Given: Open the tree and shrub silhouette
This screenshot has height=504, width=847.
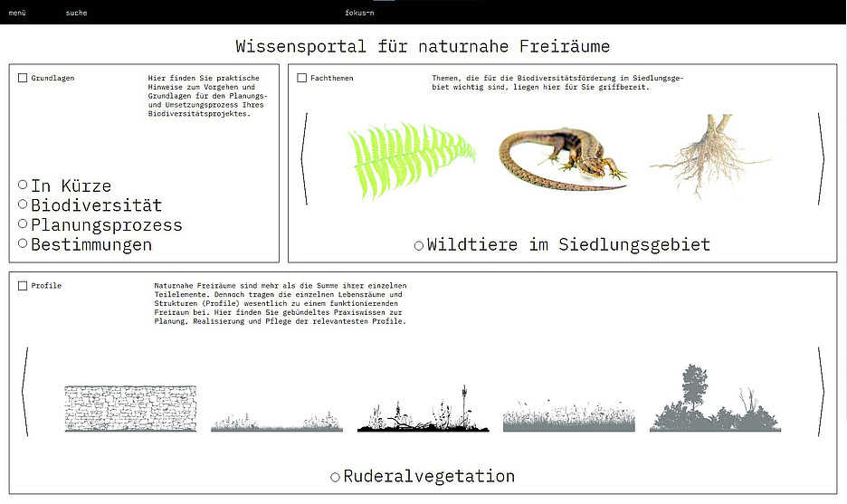Looking at the screenshot, I should tap(715, 402).
